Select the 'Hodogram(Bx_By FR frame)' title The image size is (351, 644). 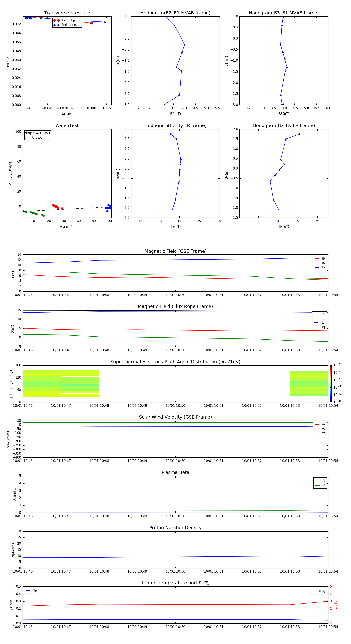point(284,125)
